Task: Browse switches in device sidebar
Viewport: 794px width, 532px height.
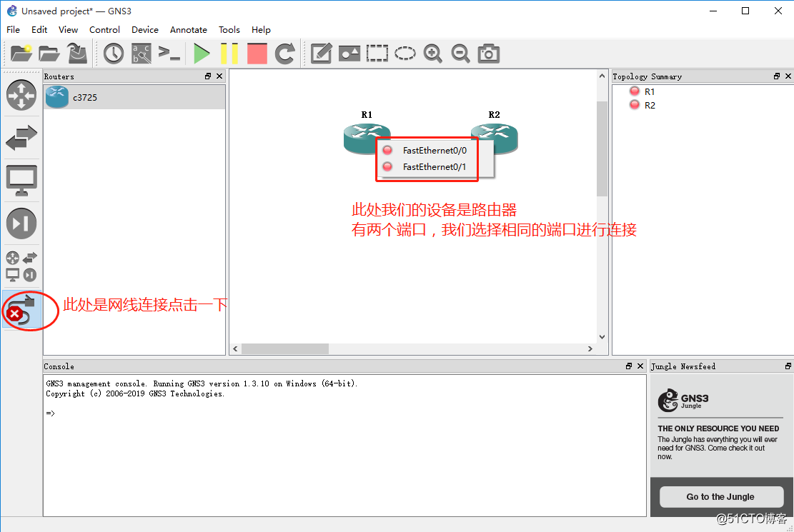Action: [x=21, y=137]
